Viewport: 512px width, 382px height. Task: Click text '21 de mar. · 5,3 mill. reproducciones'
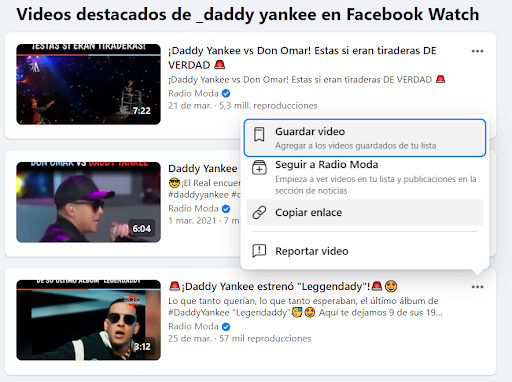click(243, 106)
